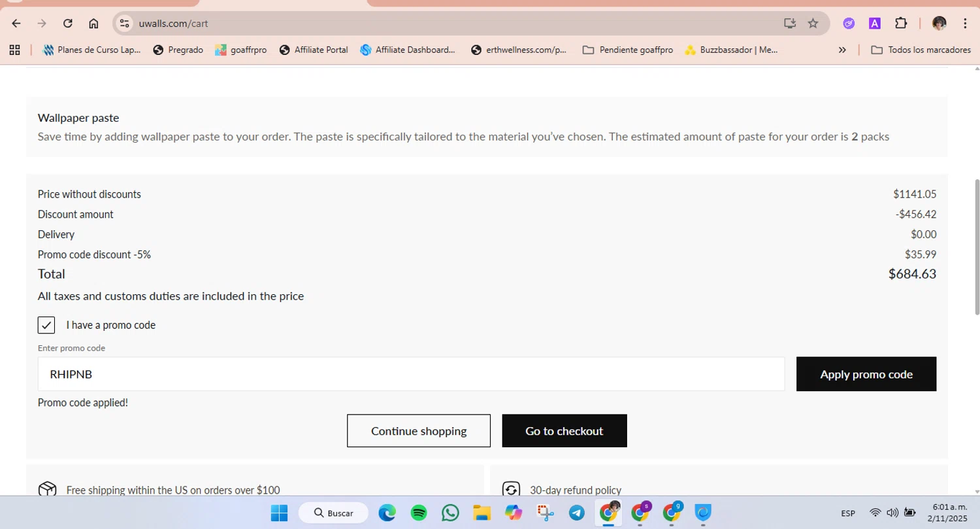Open the erthwellness.com bookmark
This screenshot has height=529, width=980.
coord(519,50)
